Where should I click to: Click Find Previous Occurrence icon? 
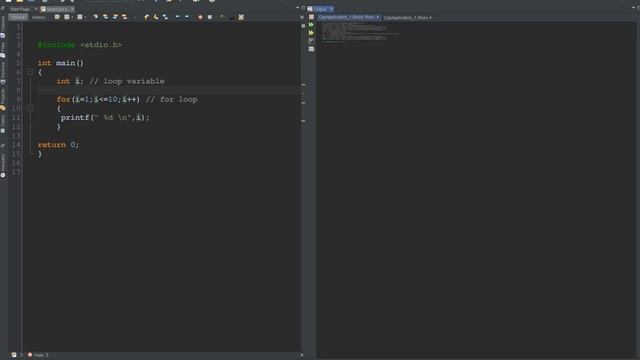click(105, 17)
